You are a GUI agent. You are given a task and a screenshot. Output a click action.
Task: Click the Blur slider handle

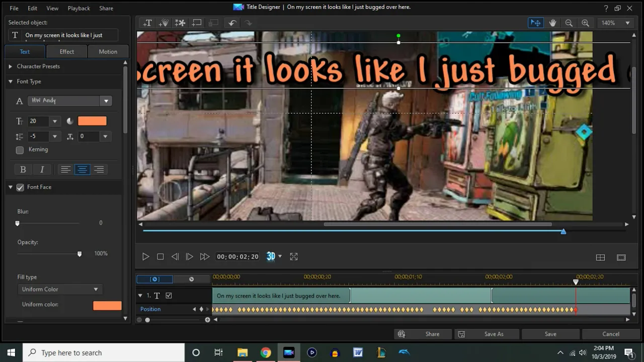(x=17, y=223)
